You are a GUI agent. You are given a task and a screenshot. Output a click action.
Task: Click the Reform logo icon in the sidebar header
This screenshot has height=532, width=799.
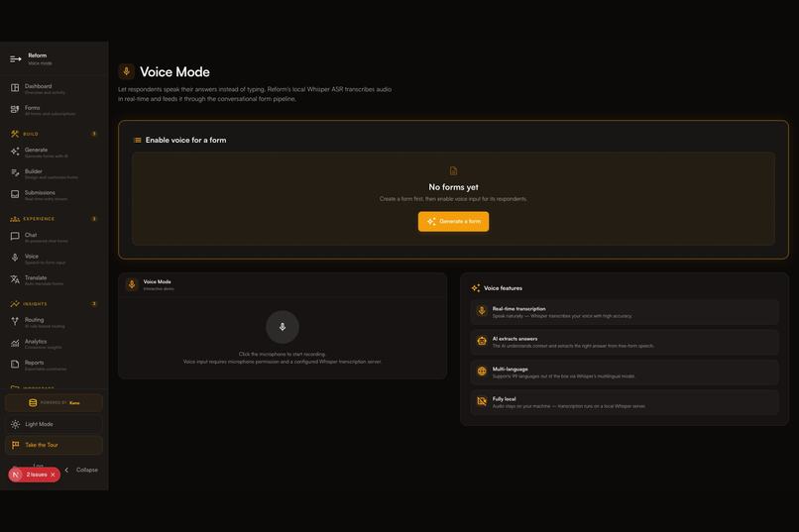coord(15,59)
